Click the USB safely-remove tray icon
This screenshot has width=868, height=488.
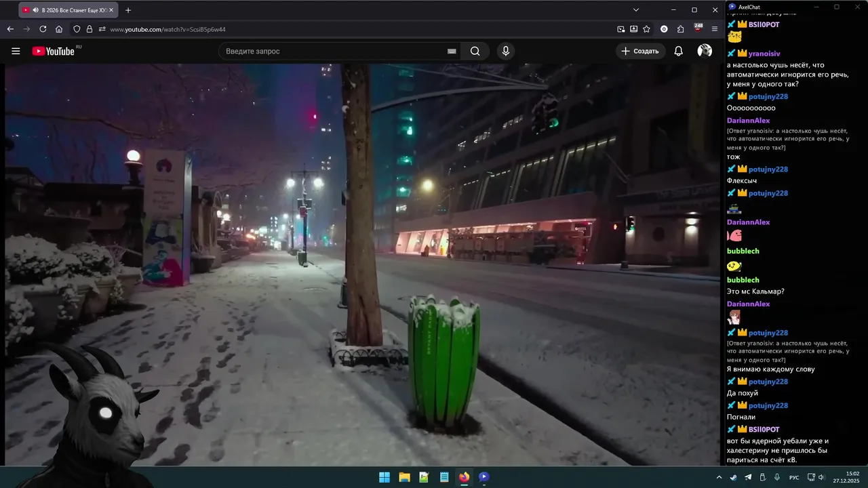762,477
